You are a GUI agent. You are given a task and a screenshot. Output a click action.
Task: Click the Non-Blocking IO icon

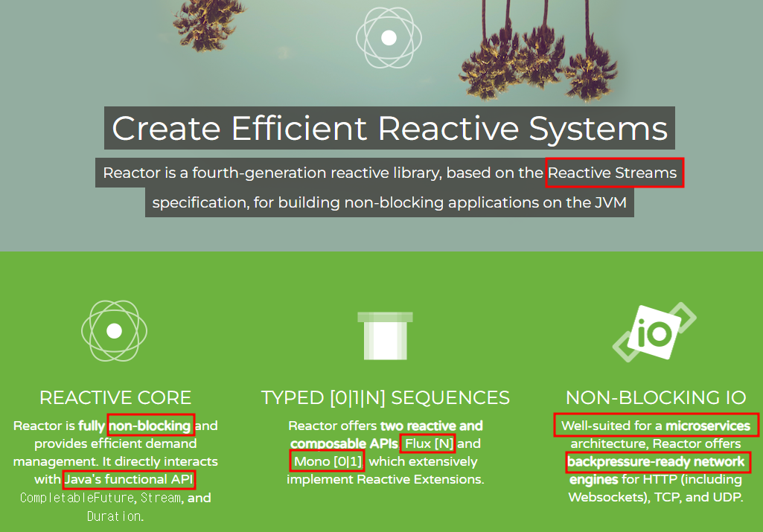tap(654, 332)
